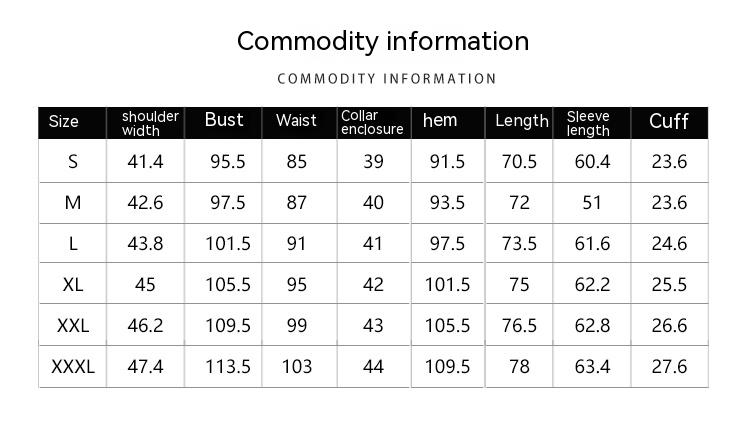Select the 'Length' column header
Screen dimensions: 750x422
click(522, 121)
